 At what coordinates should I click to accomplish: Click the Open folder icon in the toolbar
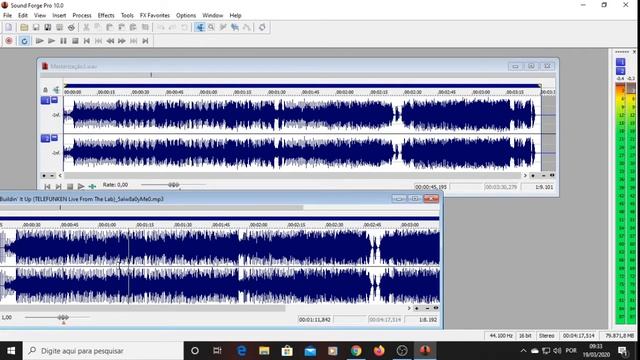pos(24,27)
